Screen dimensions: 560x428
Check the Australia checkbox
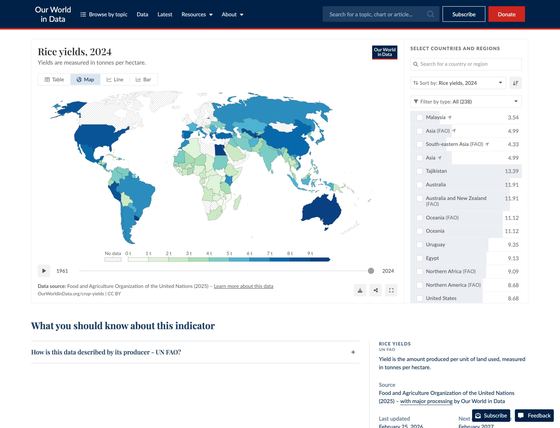point(420,185)
